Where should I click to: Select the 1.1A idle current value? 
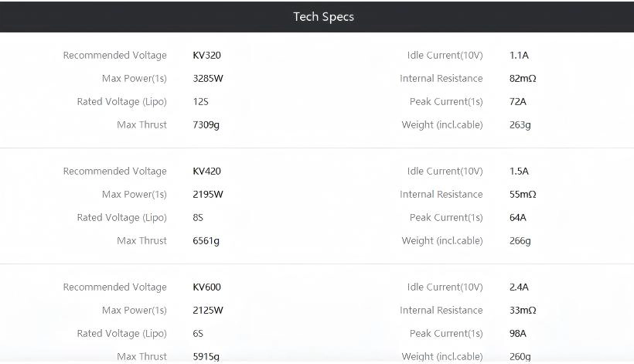pyautogui.click(x=519, y=56)
